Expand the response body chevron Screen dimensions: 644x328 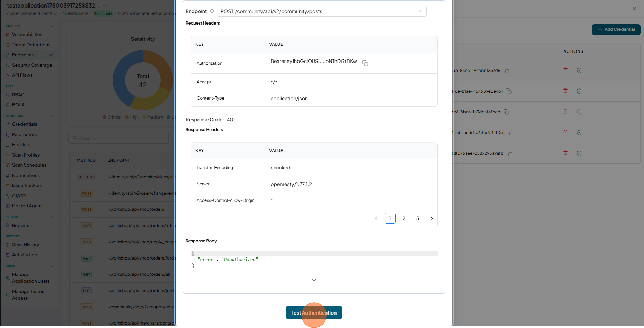(x=314, y=280)
